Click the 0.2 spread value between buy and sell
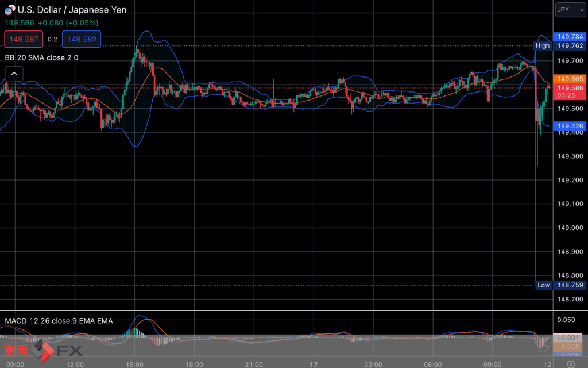Image resolution: width=588 pixels, height=368 pixels. tap(52, 40)
